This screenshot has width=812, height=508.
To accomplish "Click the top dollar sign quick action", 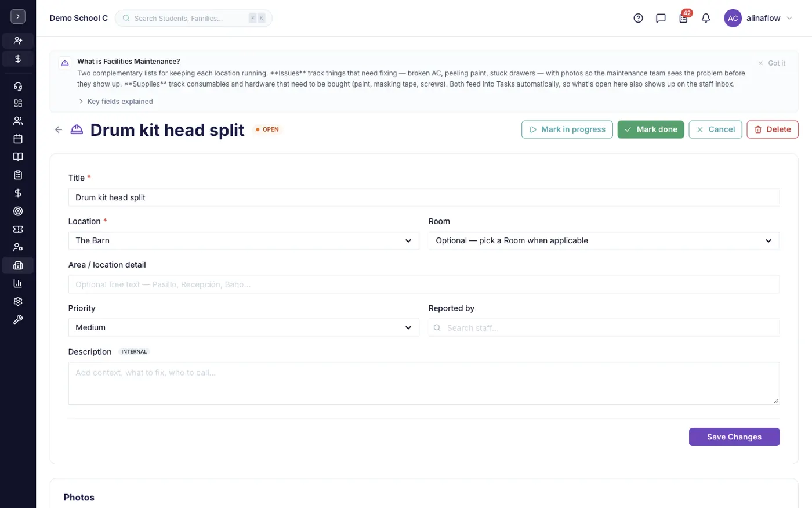I will pyautogui.click(x=18, y=59).
